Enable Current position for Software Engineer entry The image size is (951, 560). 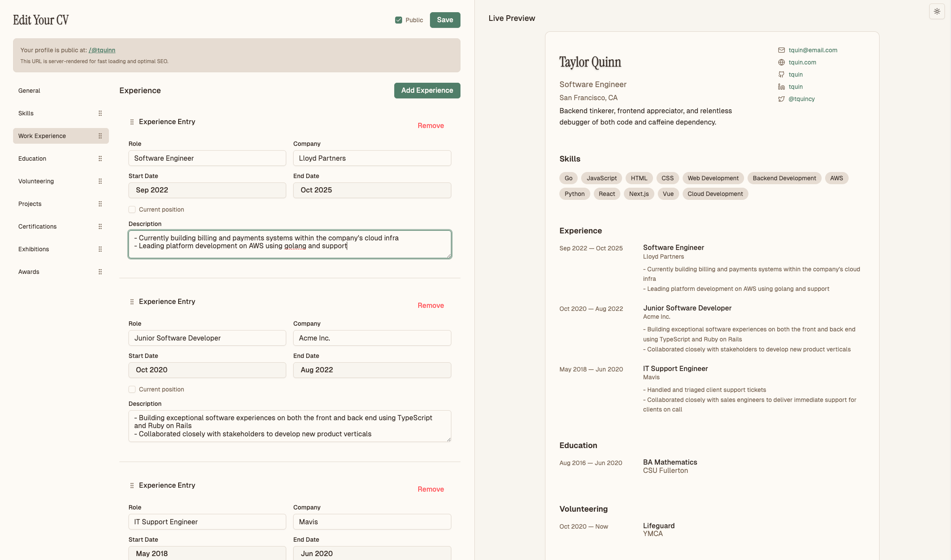tap(132, 209)
